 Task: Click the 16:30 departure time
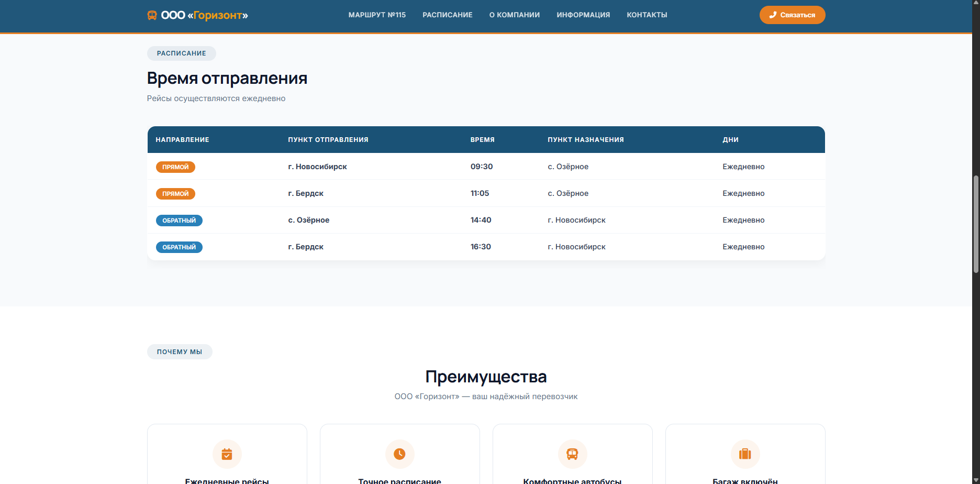tap(481, 247)
